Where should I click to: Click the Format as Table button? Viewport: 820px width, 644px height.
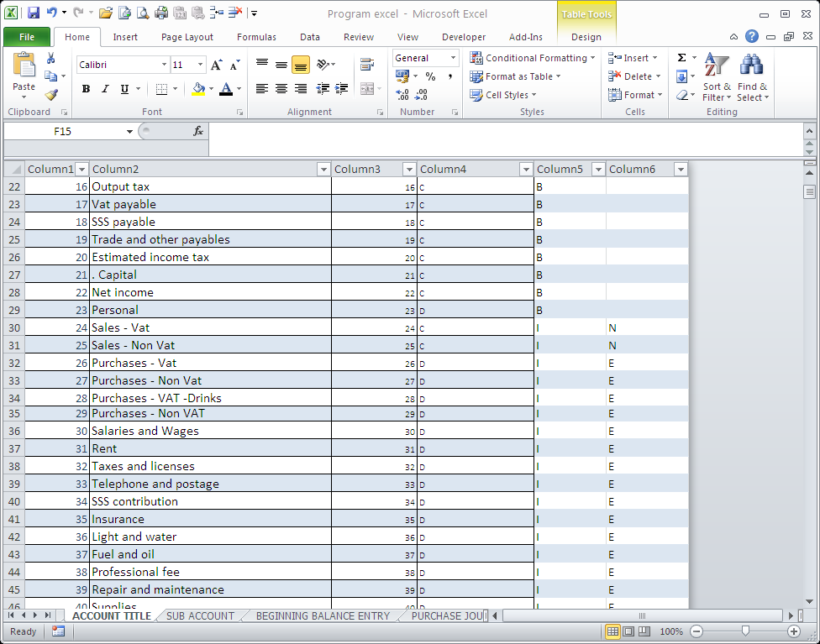pyautogui.click(x=516, y=76)
